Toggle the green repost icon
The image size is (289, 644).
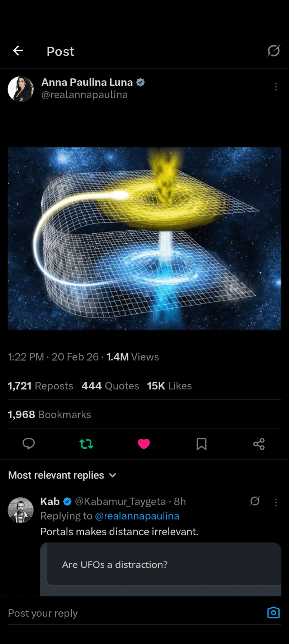pos(86,444)
